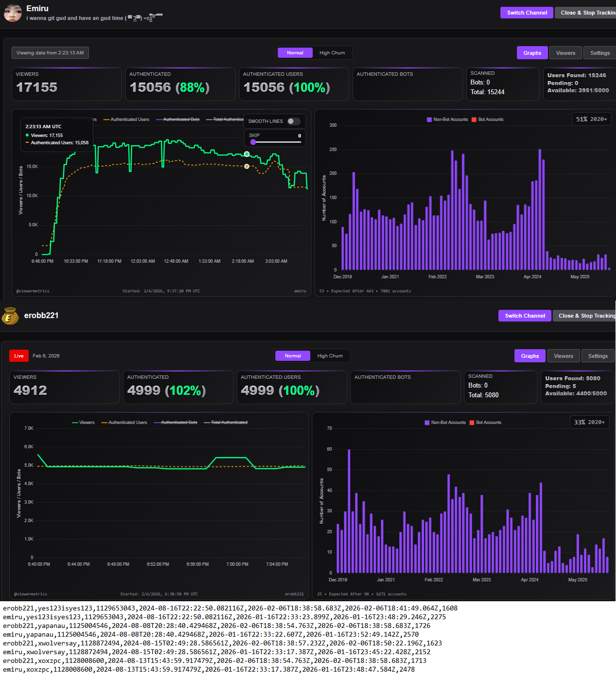The image size is (616, 677).
Task: Click tooltip text Viewers: 17,155
Action: point(47,135)
